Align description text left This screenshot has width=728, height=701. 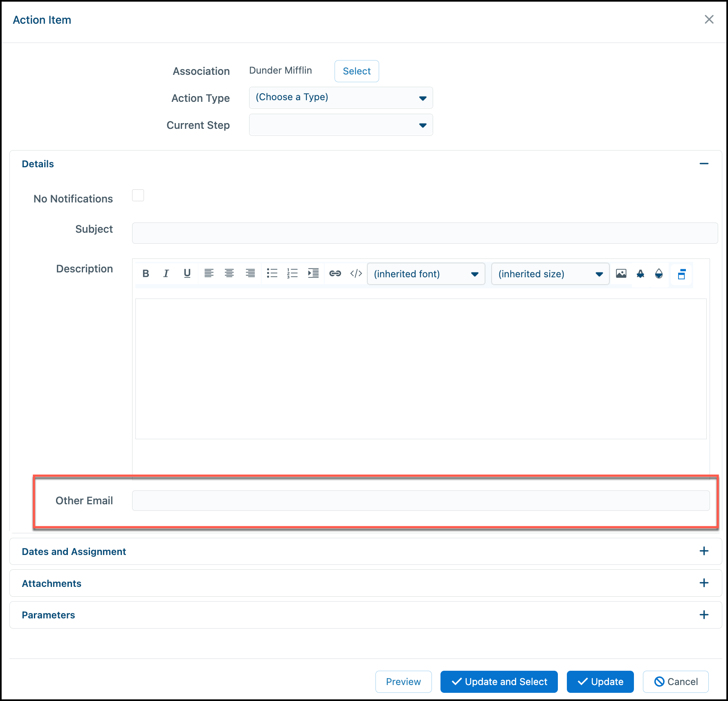tap(209, 274)
